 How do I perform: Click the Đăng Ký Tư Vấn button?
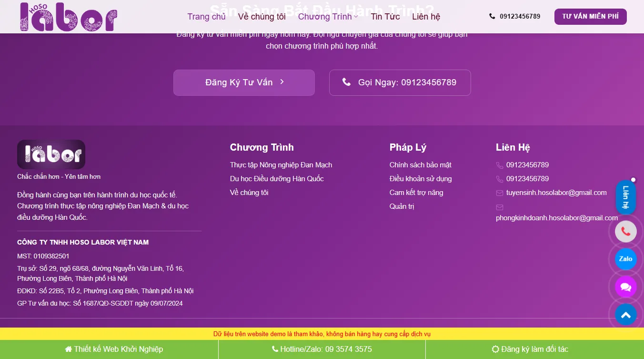244,82
